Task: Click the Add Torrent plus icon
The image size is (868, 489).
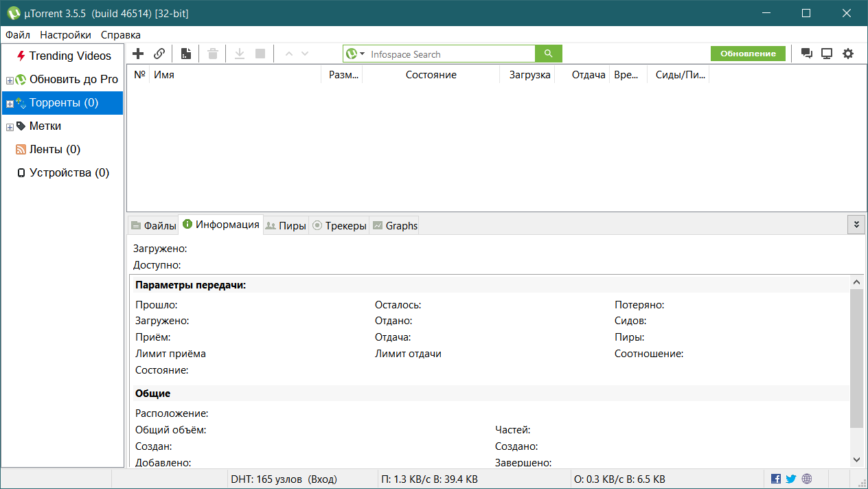Action: (x=138, y=54)
